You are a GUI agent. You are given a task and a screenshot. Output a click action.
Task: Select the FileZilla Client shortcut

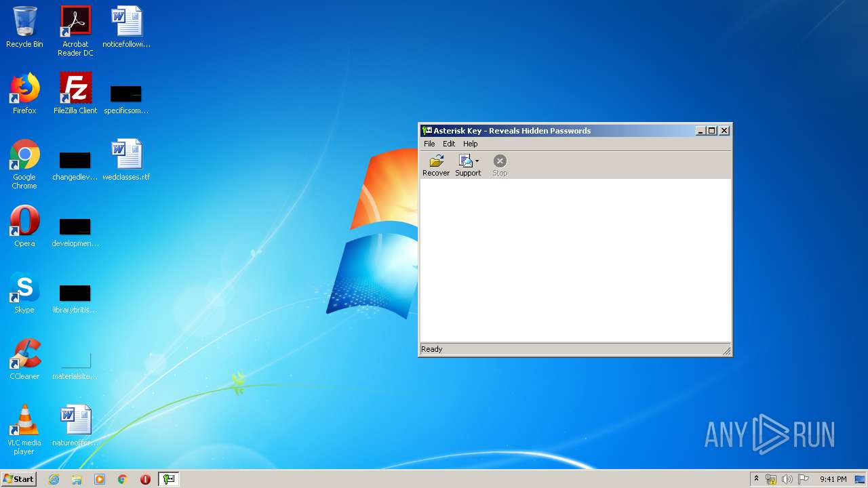click(x=75, y=94)
